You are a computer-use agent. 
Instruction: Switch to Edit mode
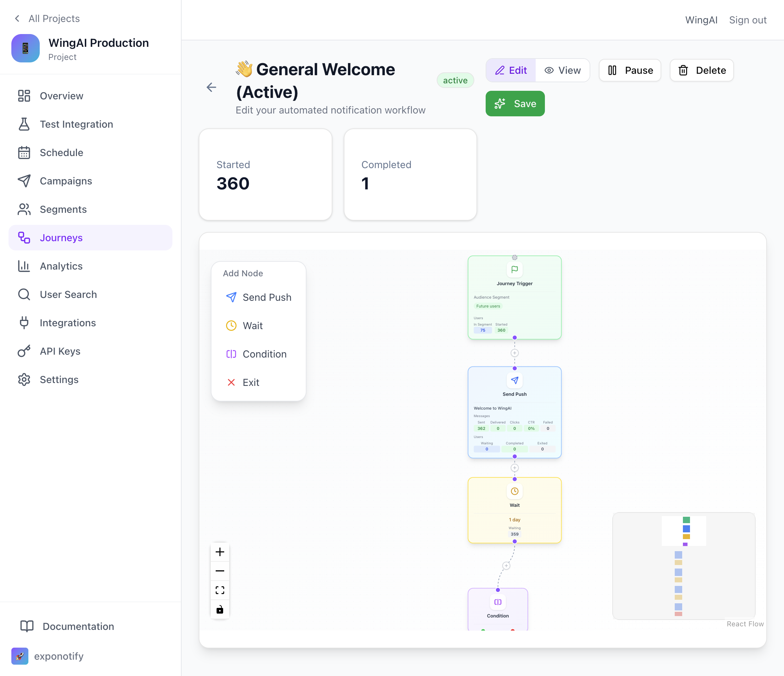(511, 70)
